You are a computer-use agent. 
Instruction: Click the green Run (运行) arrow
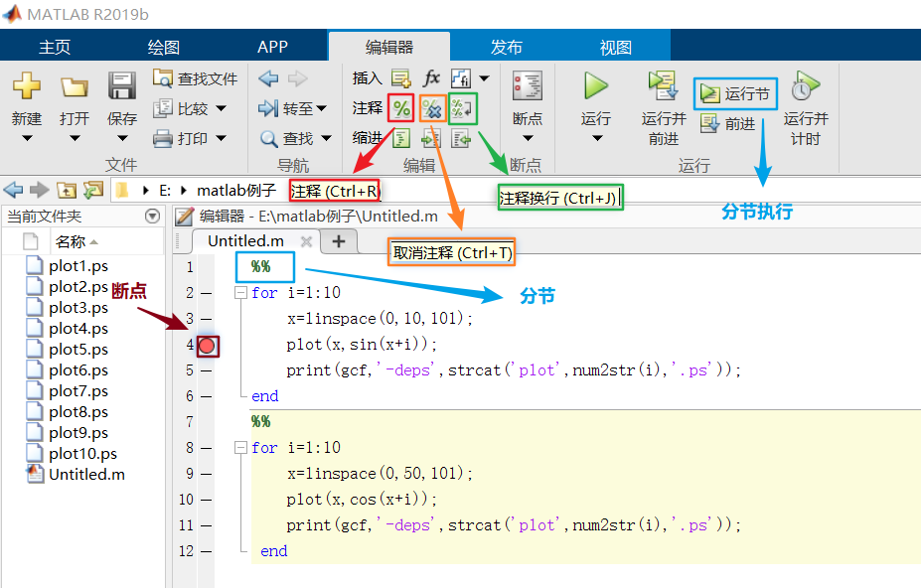[x=596, y=85]
